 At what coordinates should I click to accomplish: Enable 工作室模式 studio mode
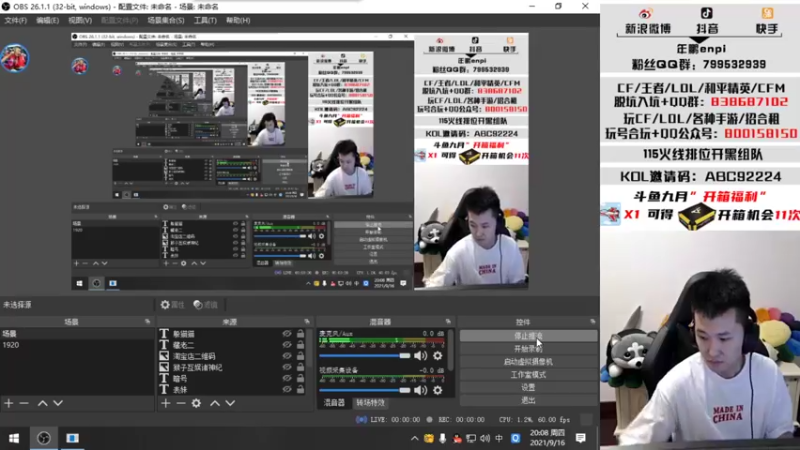(x=528, y=374)
